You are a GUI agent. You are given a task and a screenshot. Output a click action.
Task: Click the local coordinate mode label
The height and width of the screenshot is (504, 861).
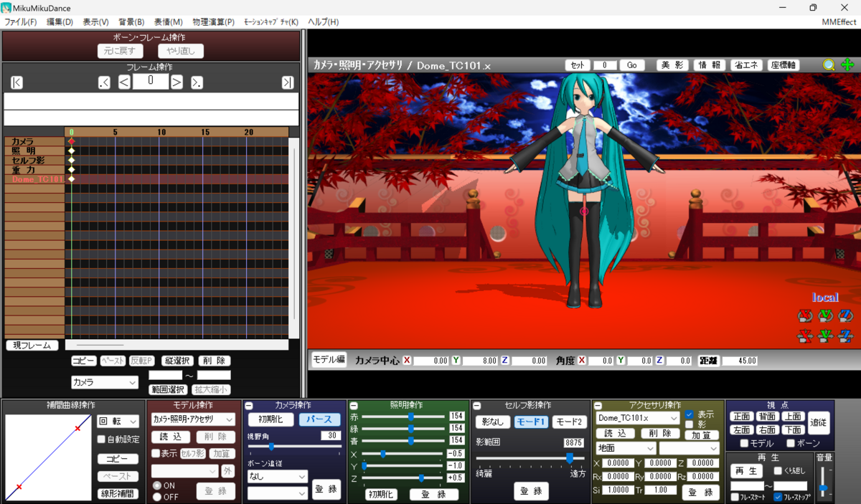coord(825,297)
